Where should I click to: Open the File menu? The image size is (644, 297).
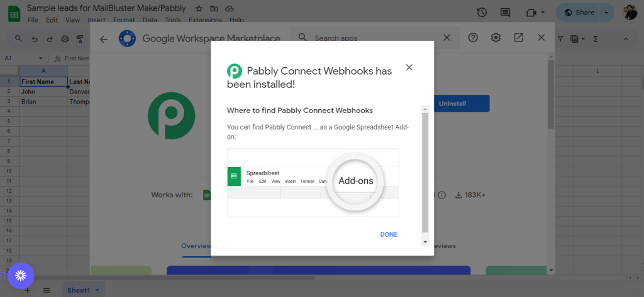point(33,19)
